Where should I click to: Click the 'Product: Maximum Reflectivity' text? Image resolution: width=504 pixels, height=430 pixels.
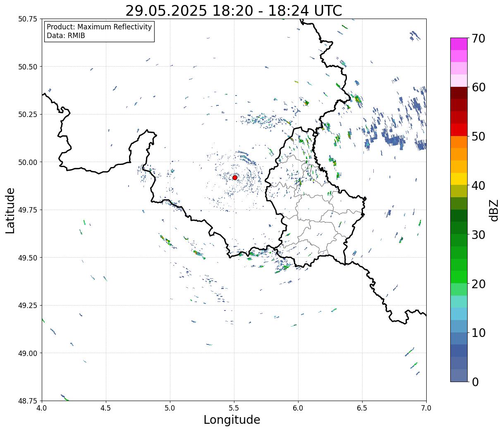pyautogui.click(x=99, y=27)
